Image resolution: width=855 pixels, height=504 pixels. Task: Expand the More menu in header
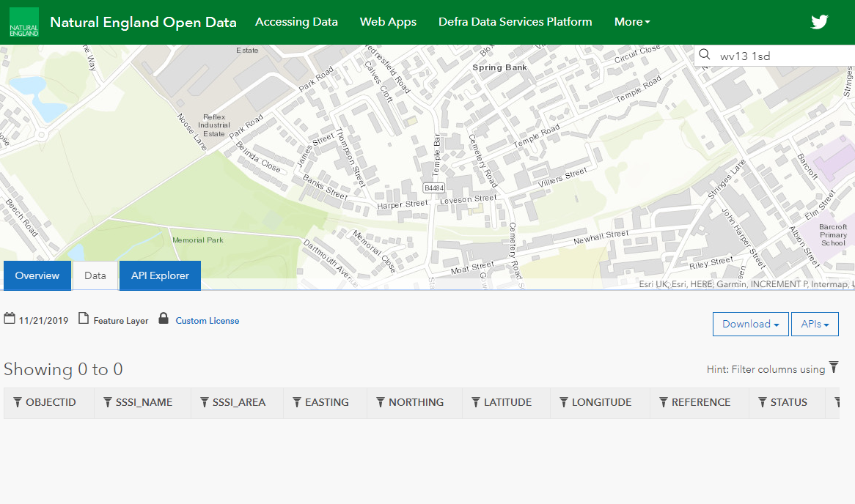[632, 22]
